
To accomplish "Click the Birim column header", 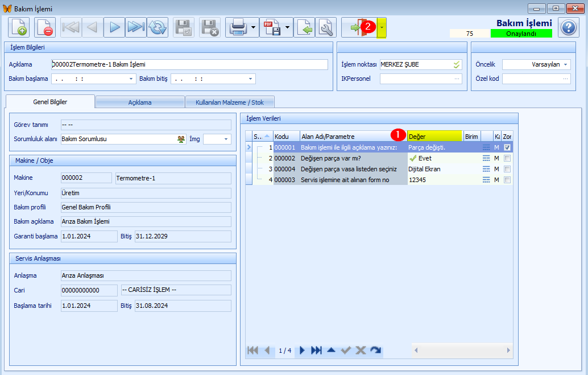I will pyautogui.click(x=472, y=137).
